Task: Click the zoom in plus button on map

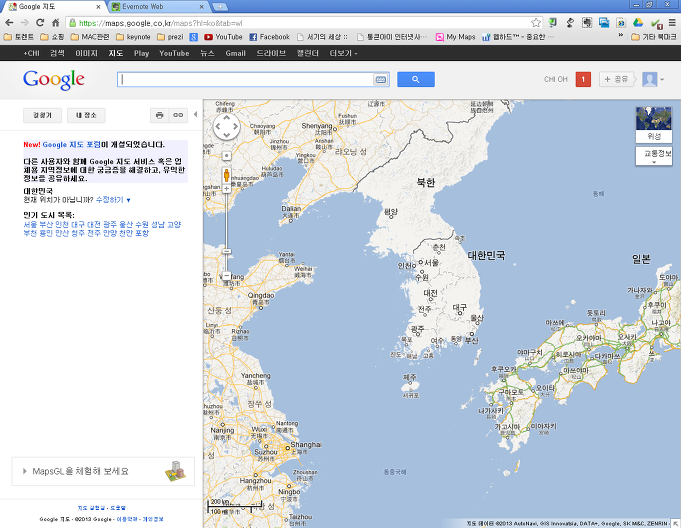Action: point(226,189)
